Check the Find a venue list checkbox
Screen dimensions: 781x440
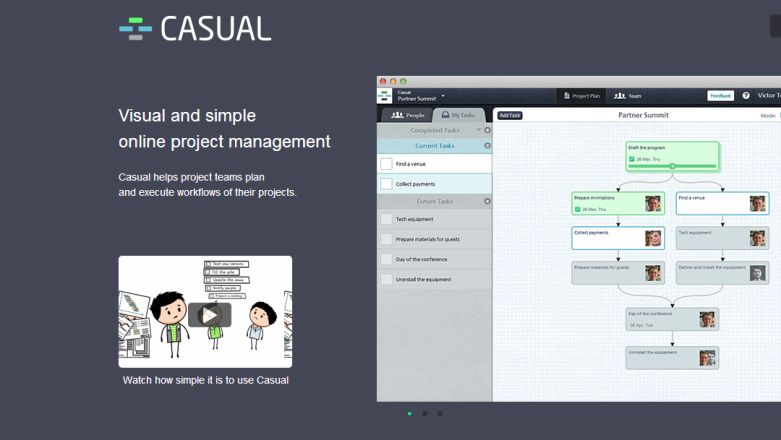386,164
